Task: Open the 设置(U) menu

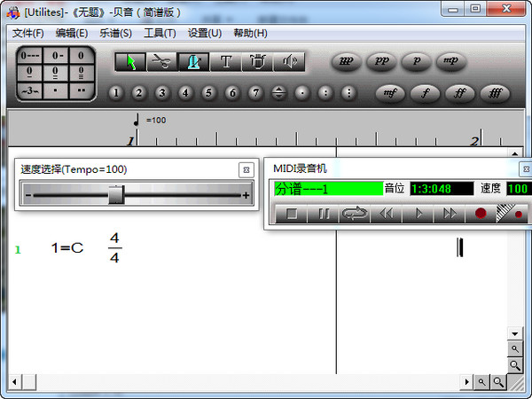Action: coord(204,33)
